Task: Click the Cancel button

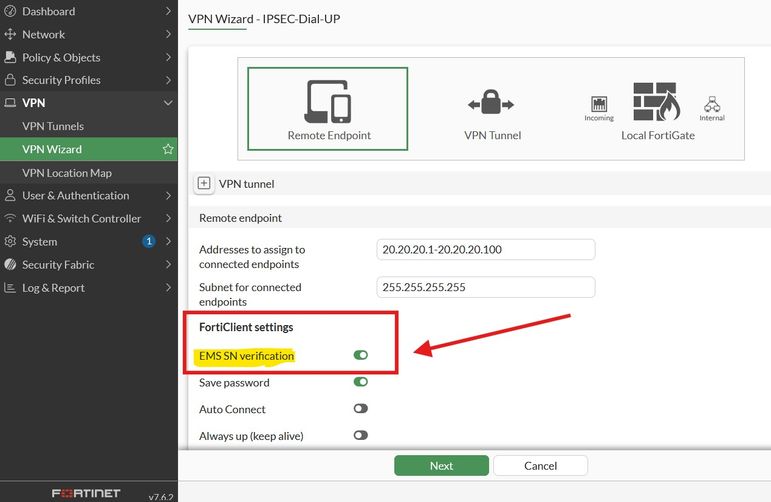Action: [x=540, y=466]
